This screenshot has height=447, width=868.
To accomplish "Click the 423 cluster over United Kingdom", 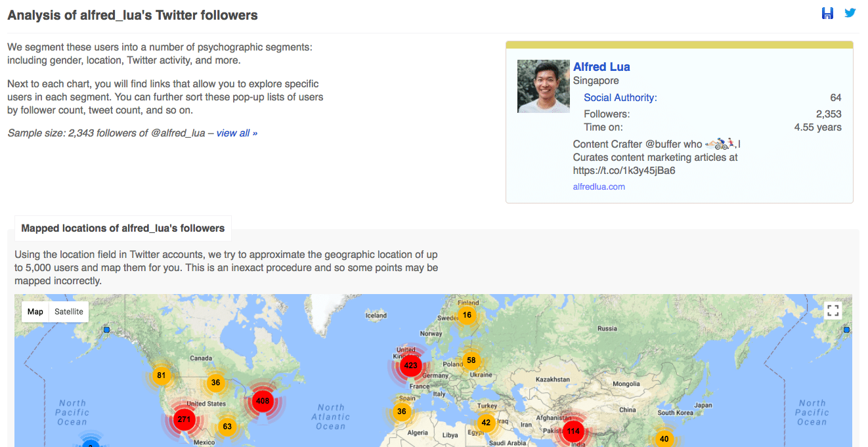I will point(411,366).
